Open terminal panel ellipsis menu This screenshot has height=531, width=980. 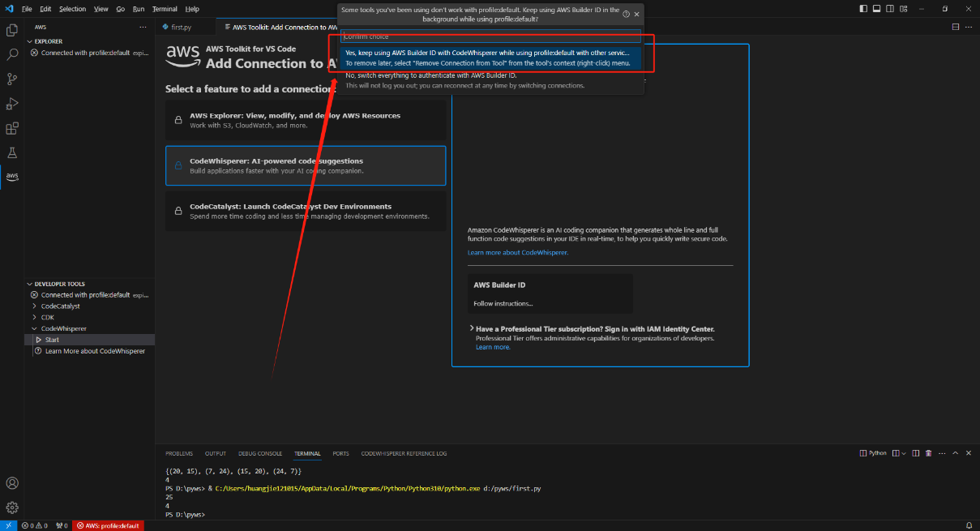tap(942, 453)
